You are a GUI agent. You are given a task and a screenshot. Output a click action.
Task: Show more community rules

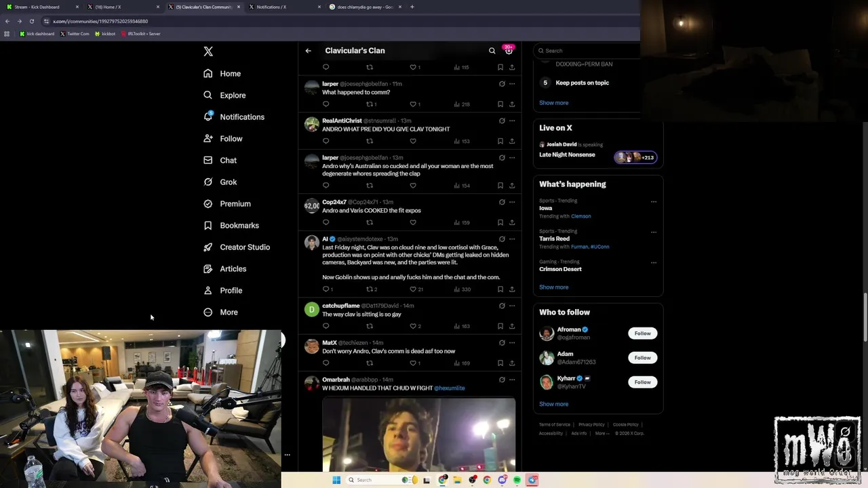coord(553,103)
